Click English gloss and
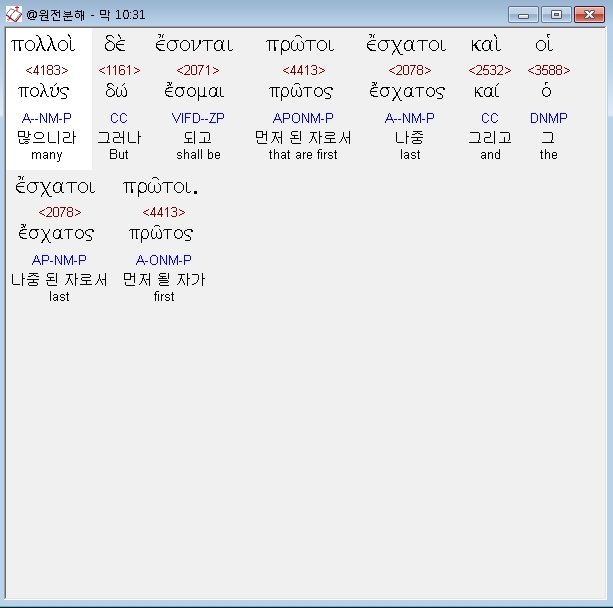The width and height of the screenshot is (613, 608). click(x=490, y=154)
